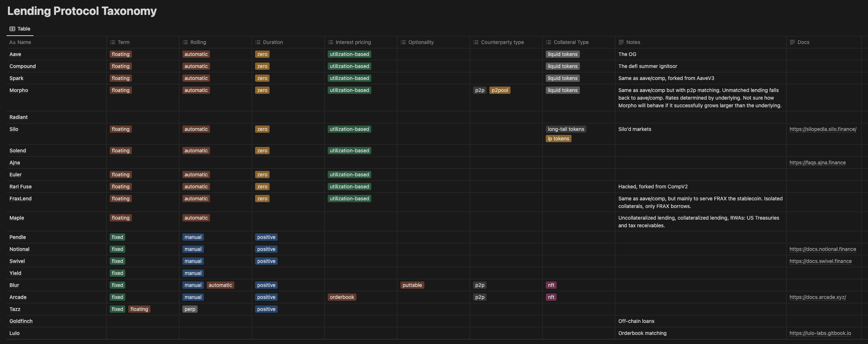Click the Interest pricing column header icon
868x344 pixels.
(x=330, y=42)
